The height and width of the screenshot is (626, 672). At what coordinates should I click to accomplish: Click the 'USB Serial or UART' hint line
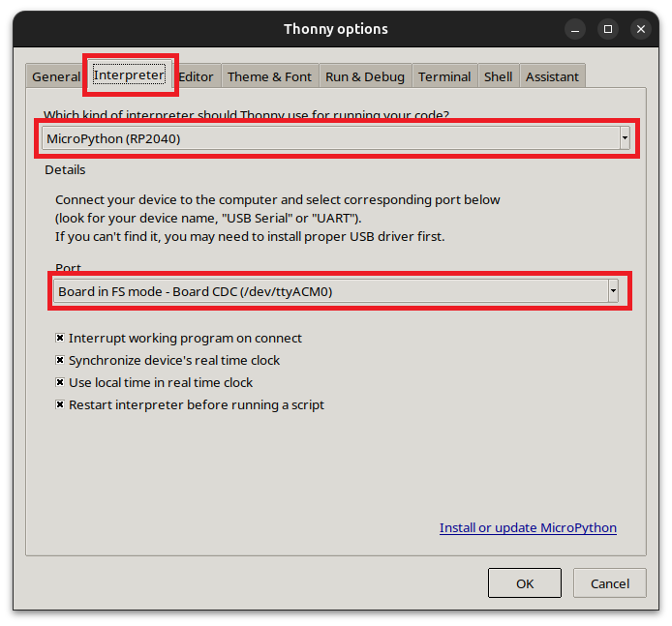pyautogui.click(x=208, y=219)
